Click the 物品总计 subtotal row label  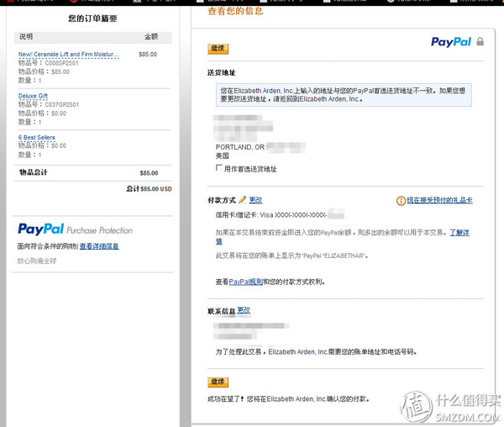[33, 172]
